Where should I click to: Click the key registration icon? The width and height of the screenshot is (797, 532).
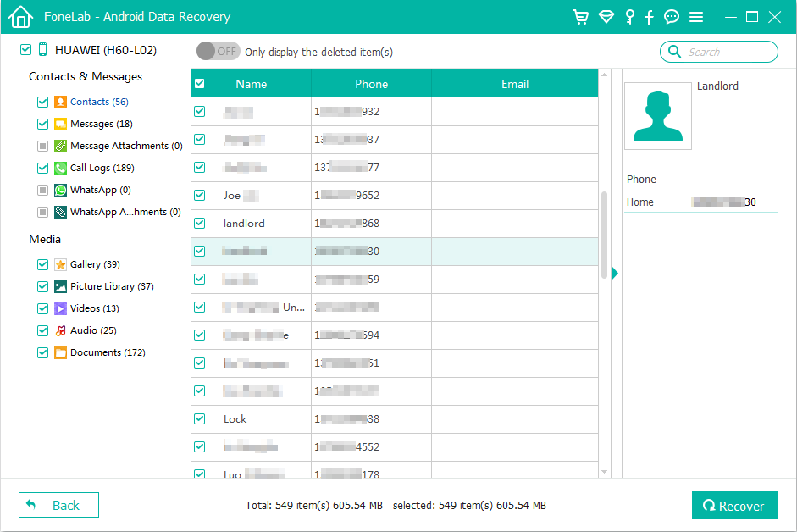pyautogui.click(x=628, y=16)
